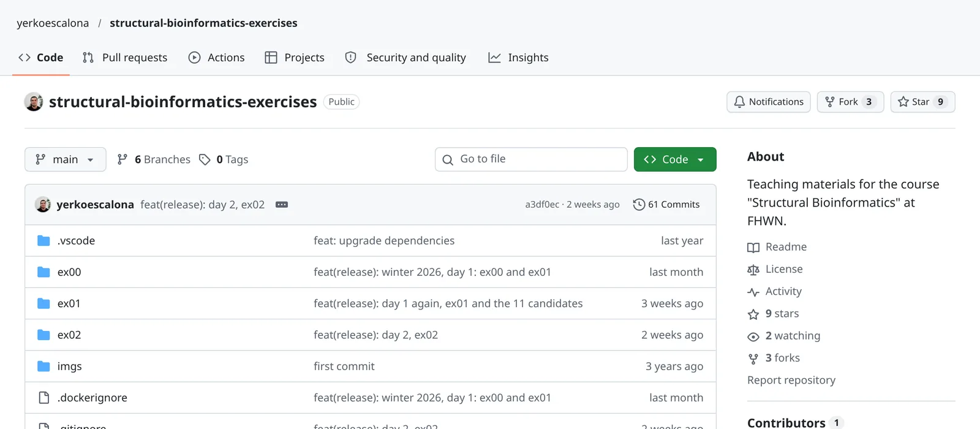The height and width of the screenshot is (429, 980).
Task: Jump to Readme in About section
Action: [777, 247]
